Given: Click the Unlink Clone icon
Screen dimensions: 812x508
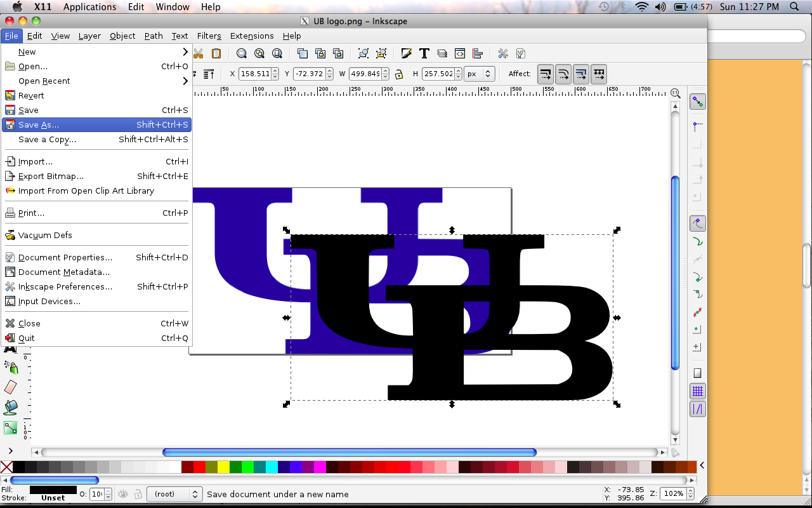Looking at the screenshot, I should (338, 53).
